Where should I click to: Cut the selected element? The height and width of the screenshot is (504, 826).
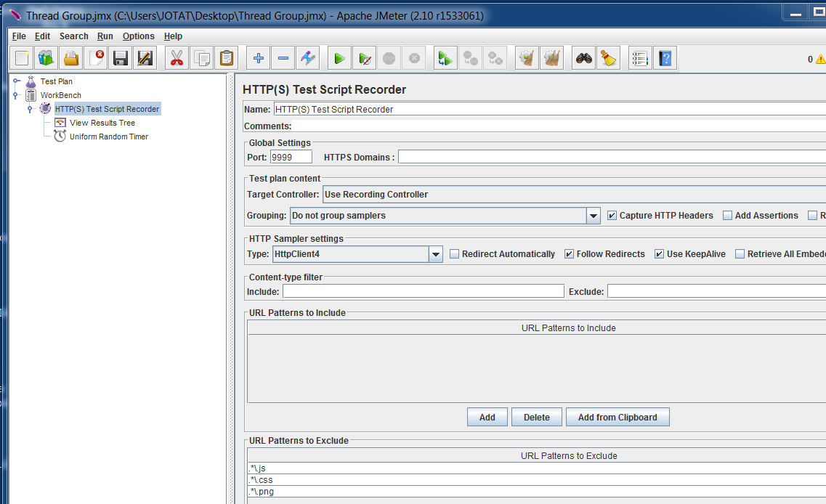177,57
